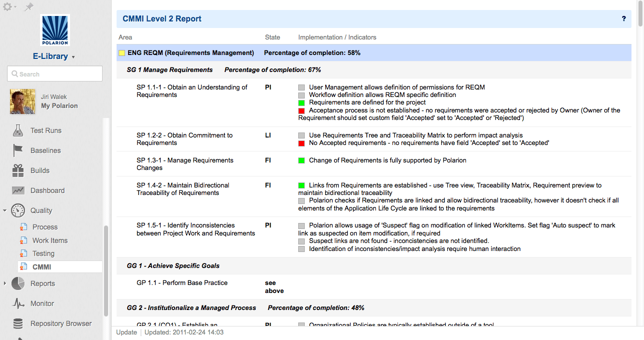Expand the Reports tree node
This screenshot has width=644, height=340.
(x=5, y=283)
